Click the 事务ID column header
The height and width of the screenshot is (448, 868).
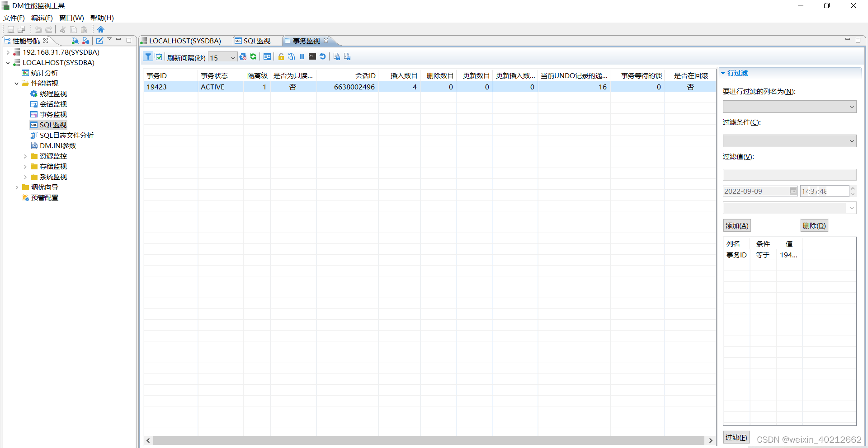(170, 75)
